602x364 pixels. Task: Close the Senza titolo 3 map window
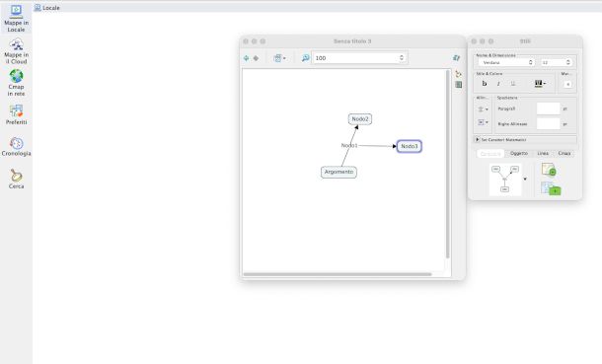(x=246, y=41)
